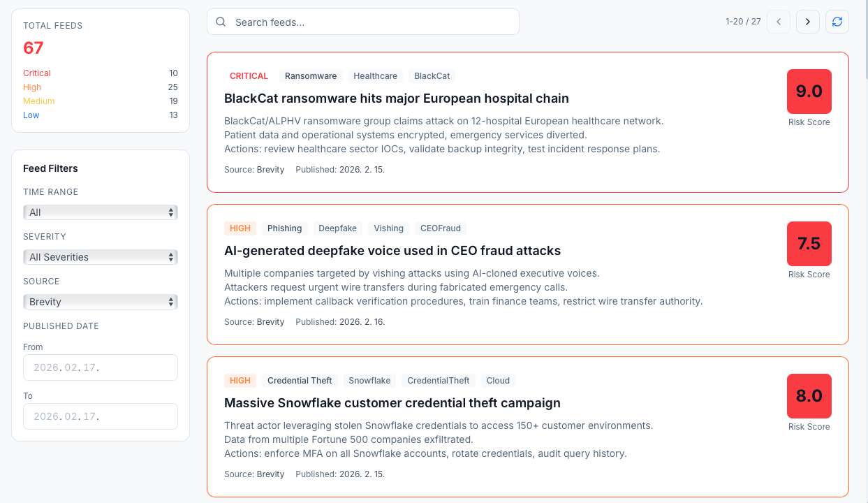The height and width of the screenshot is (503, 868).
Task: Open the All Severities dropdown
Action: (x=100, y=256)
